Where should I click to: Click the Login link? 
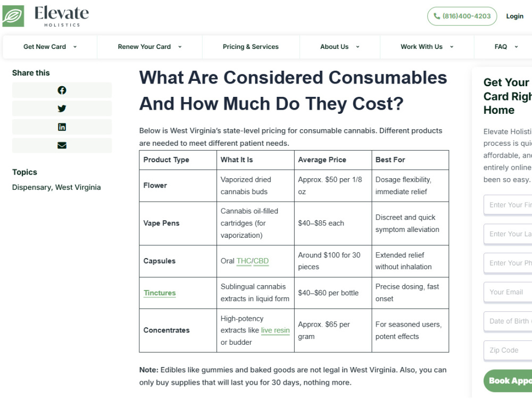click(x=514, y=16)
